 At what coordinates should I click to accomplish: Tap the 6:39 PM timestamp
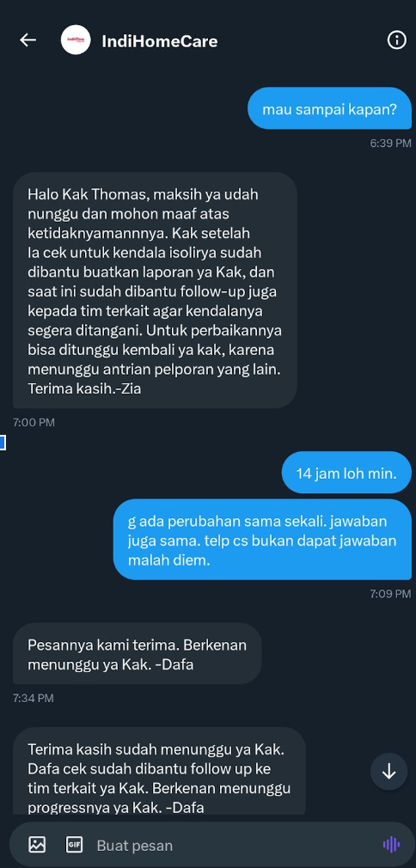point(390,143)
